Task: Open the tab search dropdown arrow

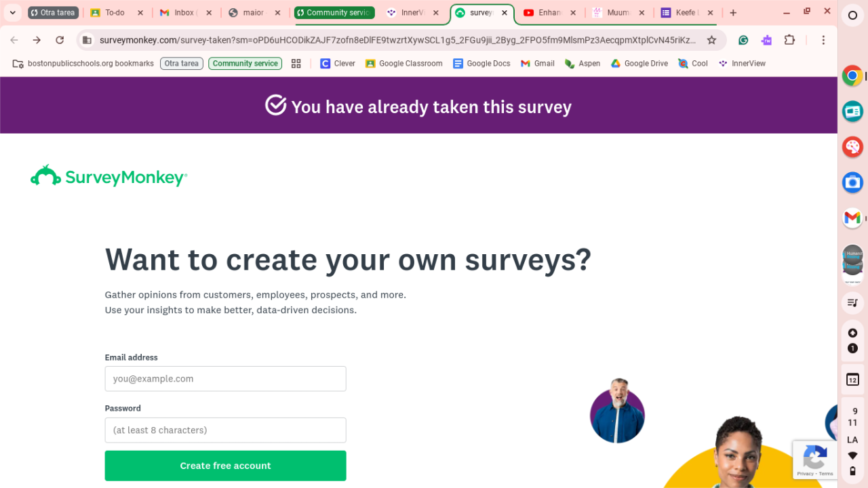Action: pos(12,12)
